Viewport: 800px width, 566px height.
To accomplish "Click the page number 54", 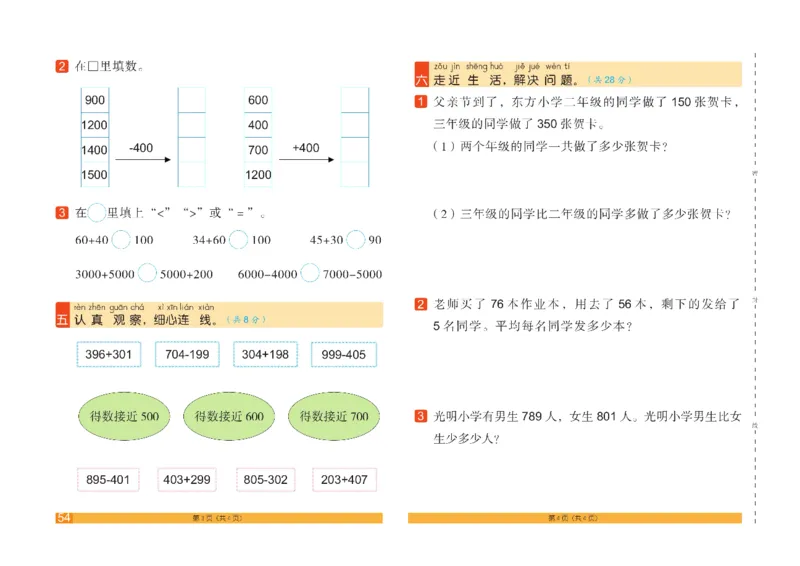I will coord(64,518).
